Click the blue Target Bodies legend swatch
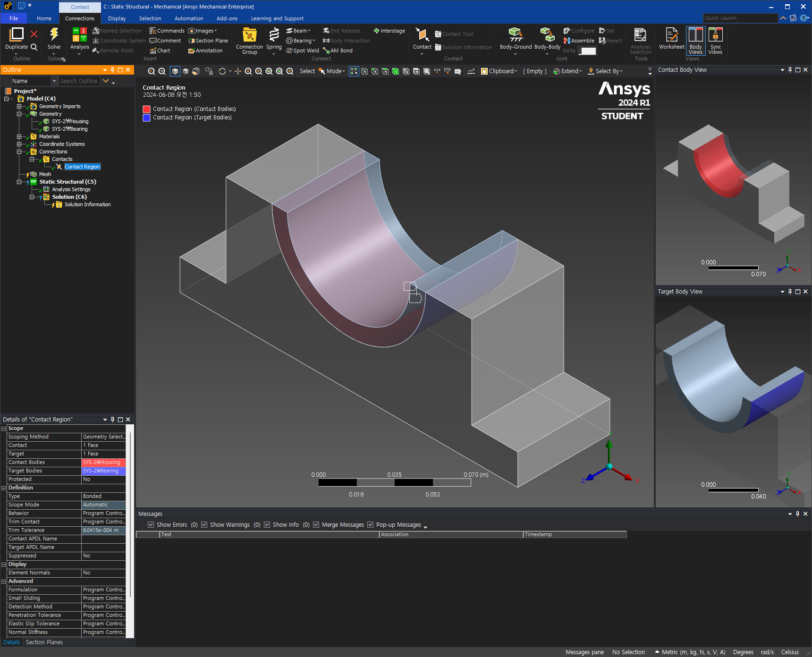Image resolution: width=812 pixels, height=657 pixels. pyautogui.click(x=147, y=118)
